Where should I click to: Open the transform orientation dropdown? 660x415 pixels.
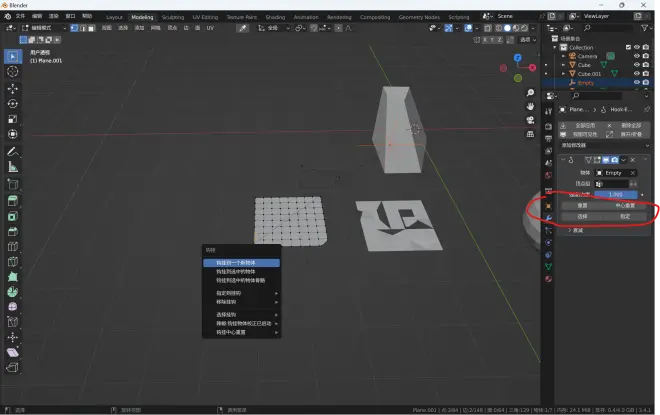click(274, 28)
